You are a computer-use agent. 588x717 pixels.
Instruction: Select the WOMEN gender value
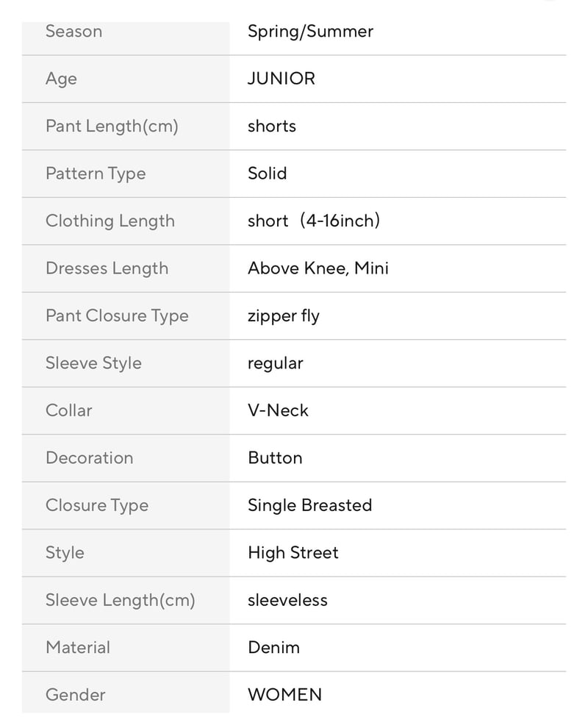[285, 695]
